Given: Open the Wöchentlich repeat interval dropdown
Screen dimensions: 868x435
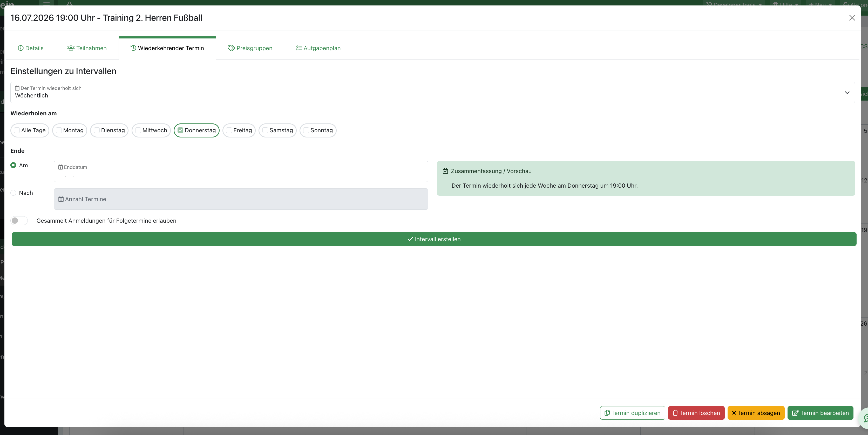Looking at the screenshot, I should pos(433,93).
